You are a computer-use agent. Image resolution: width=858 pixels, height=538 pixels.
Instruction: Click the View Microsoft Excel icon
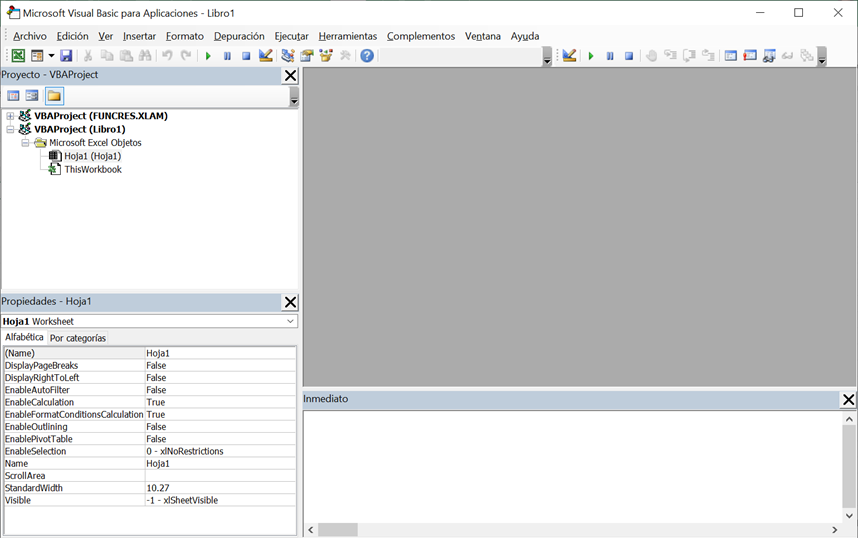(x=18, y=55)
